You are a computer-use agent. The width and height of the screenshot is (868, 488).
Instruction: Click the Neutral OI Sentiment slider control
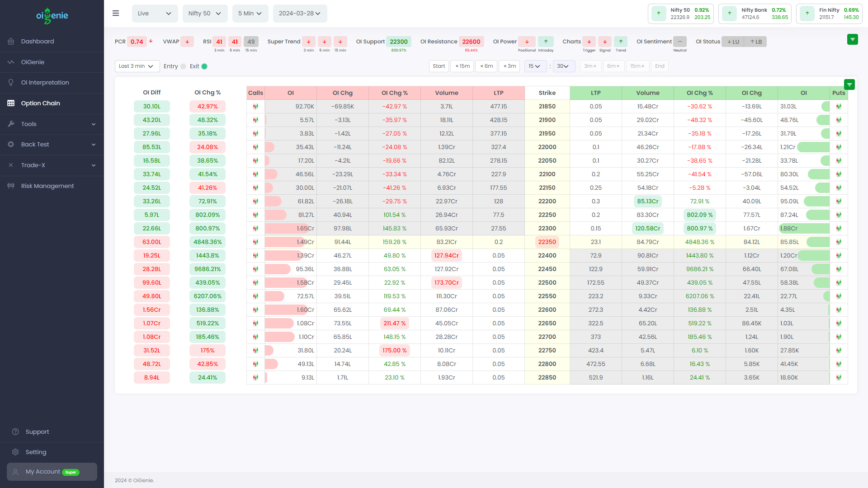pyautogui.click(x=680, y=41)
